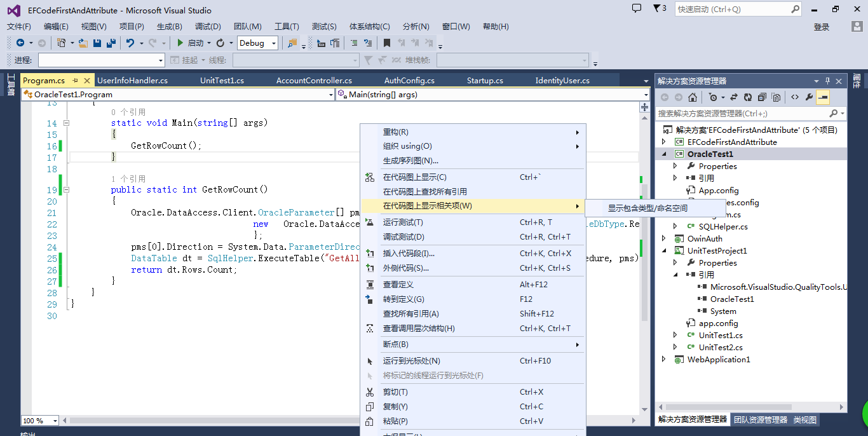Choose 查找所有引用(A) from the context menu
The image size is (868, 436).
pos(473,313)
